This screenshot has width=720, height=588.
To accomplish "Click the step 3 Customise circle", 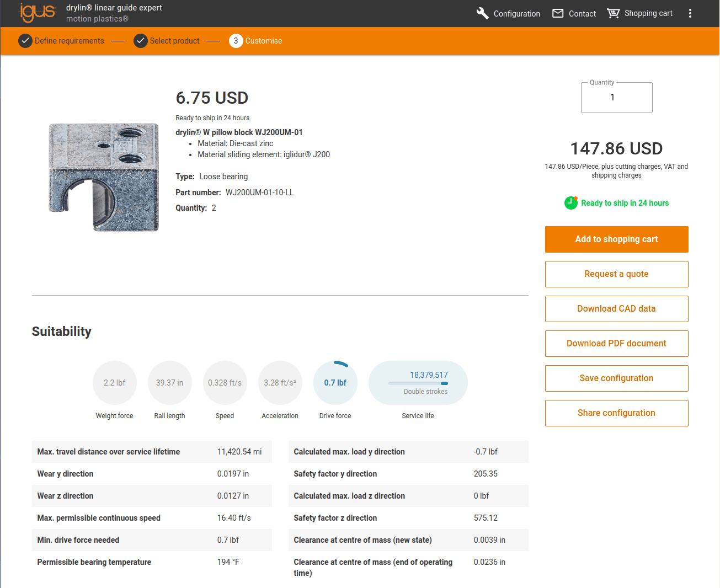I will pos(236,41).
